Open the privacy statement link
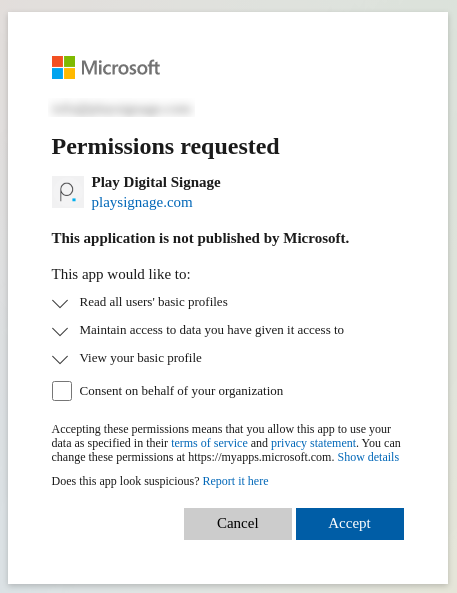The width and height of the screenshot is (457, 593). pyautogui.click(x=313, y=443)
